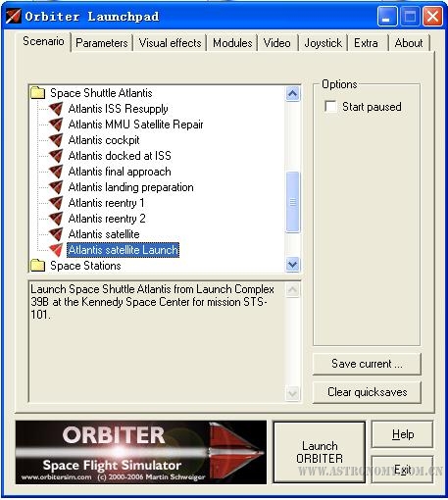Click the Atlantis satellite scenario icon
The width and height of the screenshot is (448, 500).
click(x=56, y=234)
